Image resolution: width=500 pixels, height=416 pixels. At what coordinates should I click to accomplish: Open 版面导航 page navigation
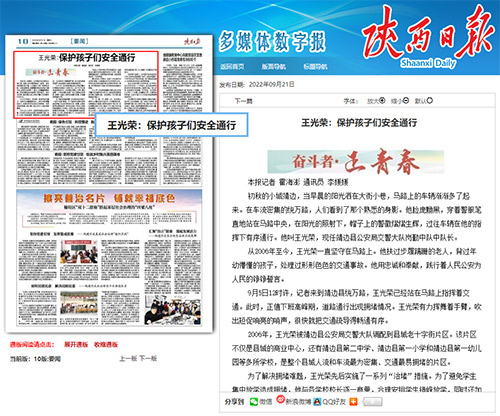[274, 67]
